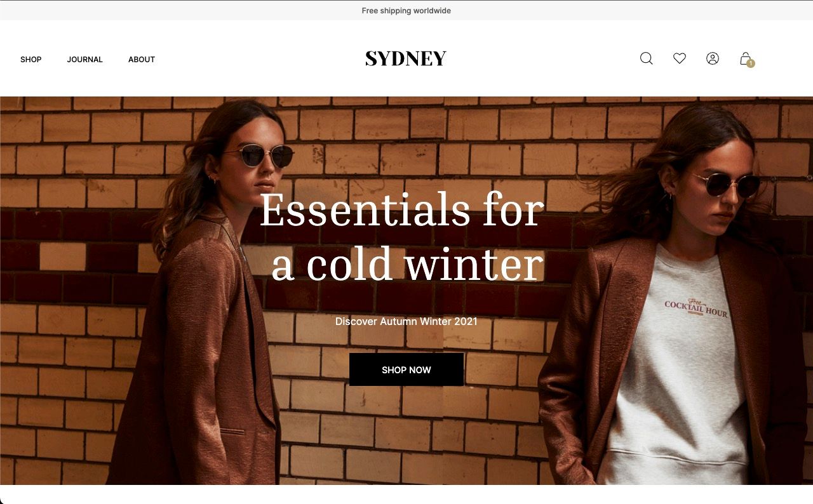
Task: Click the SYDNEY logo
Action: tap(406, 58)
